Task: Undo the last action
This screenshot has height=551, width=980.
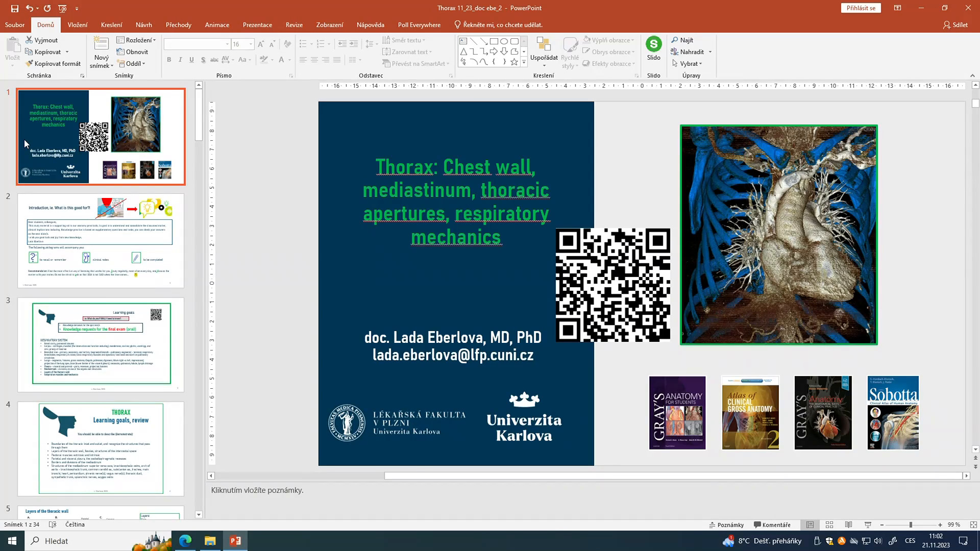Action: [x=30, y=8]
